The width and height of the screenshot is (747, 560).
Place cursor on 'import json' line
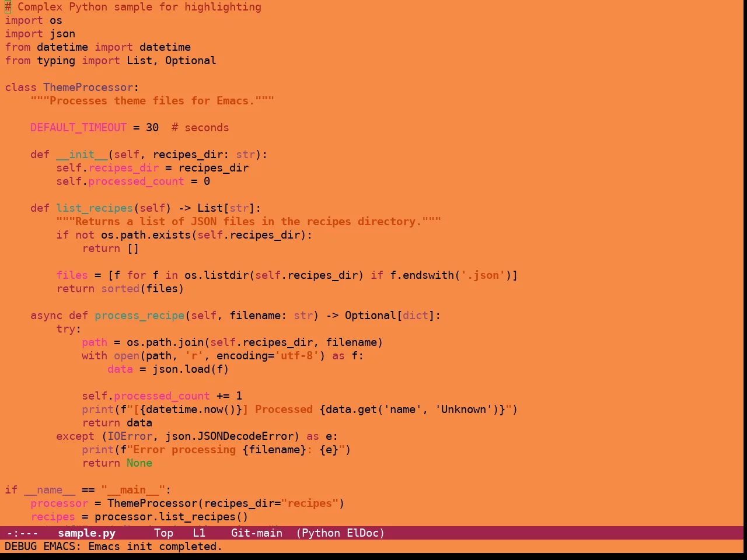tap(40, 34)
